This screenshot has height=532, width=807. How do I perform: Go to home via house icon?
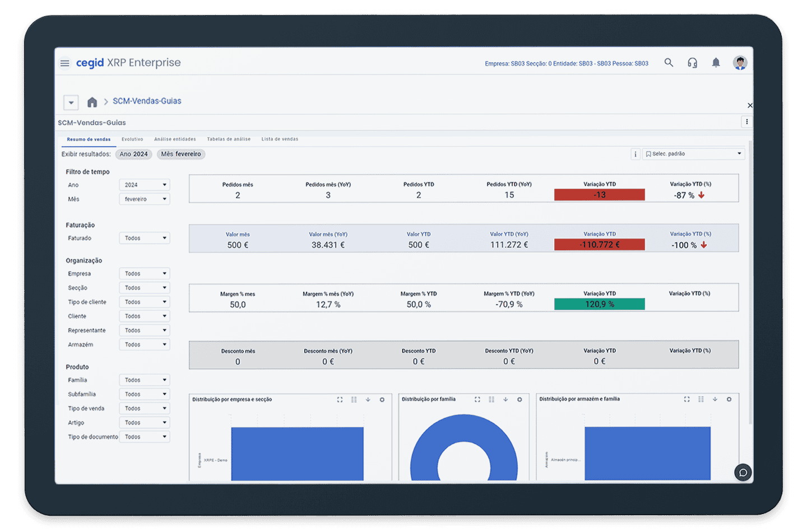click(x=92, y=102)
